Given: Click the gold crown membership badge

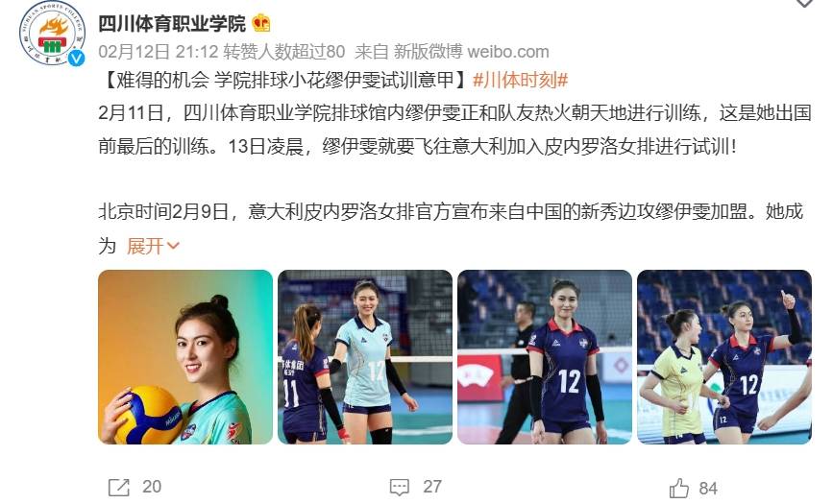Looking at the screenshot, I should (x=260, y=23).
